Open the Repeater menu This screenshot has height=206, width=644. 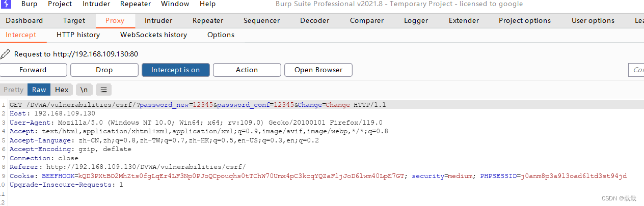pos(136,4)
